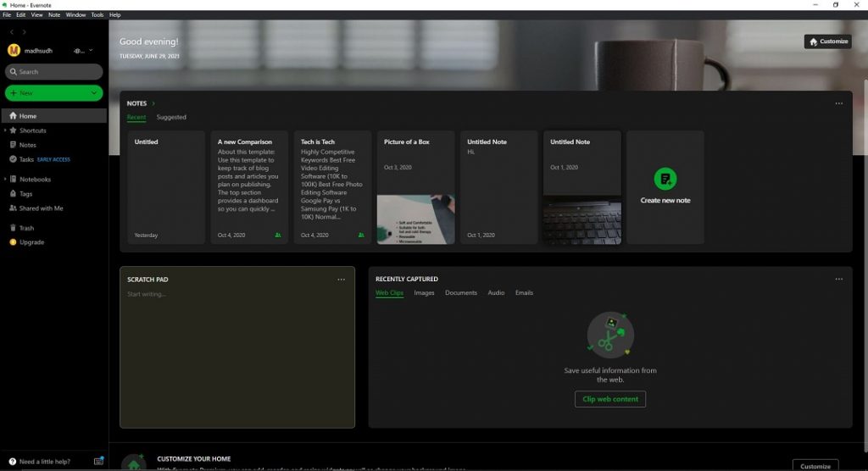Click the help question mark icon
Image resolution: width=868 pixels, height=471 pixels.
(x=13, y=461)
